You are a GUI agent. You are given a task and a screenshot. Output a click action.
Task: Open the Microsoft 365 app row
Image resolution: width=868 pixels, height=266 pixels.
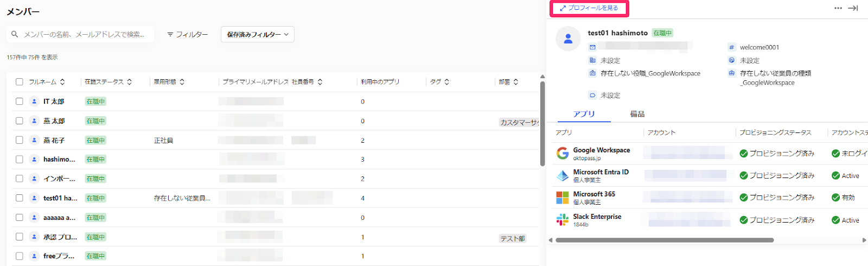(x=710, y=198)
